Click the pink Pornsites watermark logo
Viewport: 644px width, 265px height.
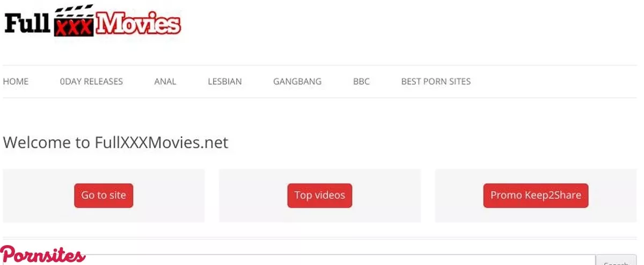(x=43, y=255)
